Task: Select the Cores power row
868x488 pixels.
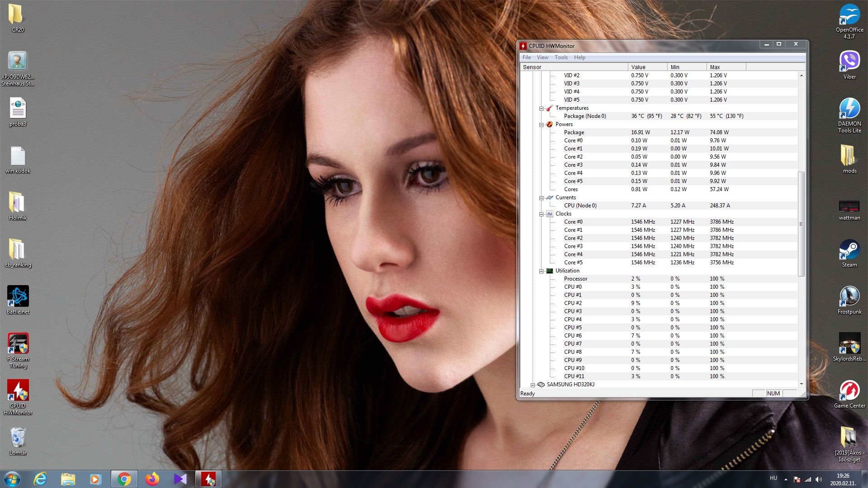Action: click(659, 189)
